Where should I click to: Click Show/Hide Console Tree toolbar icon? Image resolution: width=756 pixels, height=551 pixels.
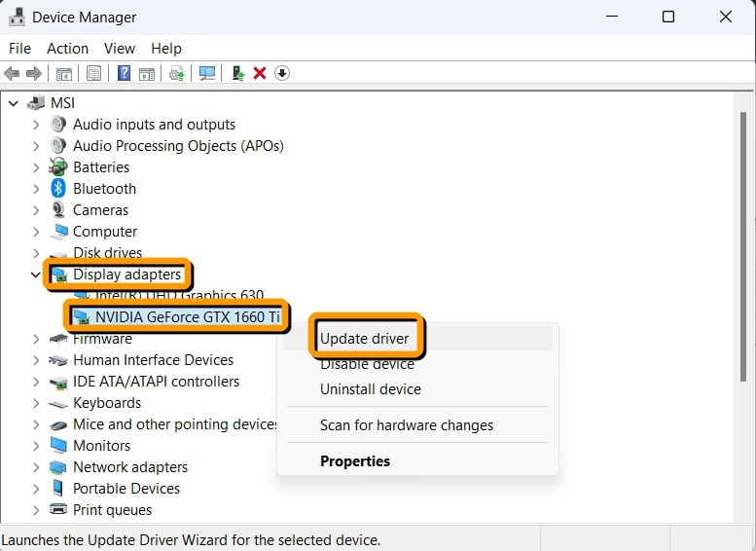pyautogui.click(x=63, y=74)
